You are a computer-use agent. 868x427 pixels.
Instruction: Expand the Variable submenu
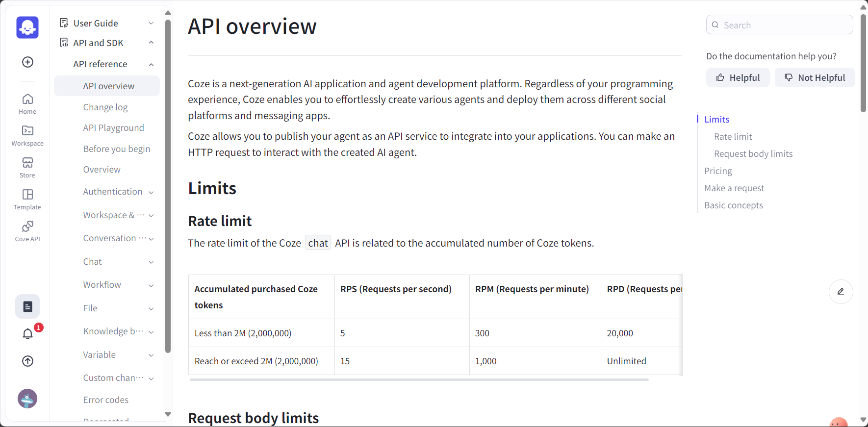coord(151,355)
